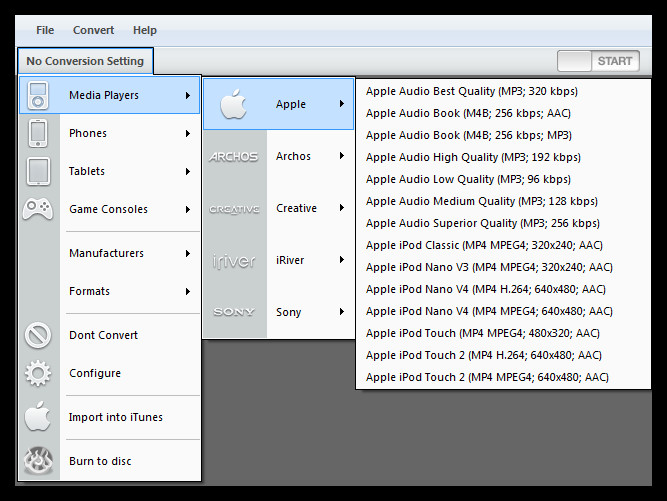Viewport: 667px width, 501px height.
Task: Expand the Creative submenu arrow
Action: click(342, 208)
